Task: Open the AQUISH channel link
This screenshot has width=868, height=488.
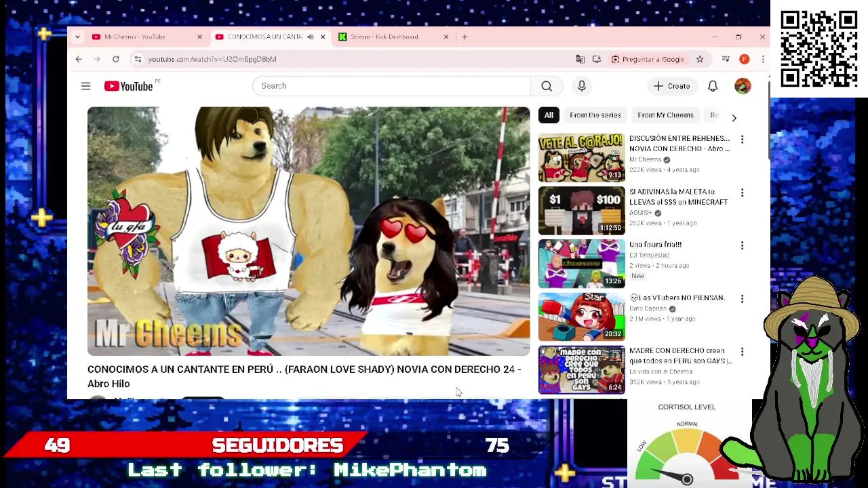Action: click(640, 213)
